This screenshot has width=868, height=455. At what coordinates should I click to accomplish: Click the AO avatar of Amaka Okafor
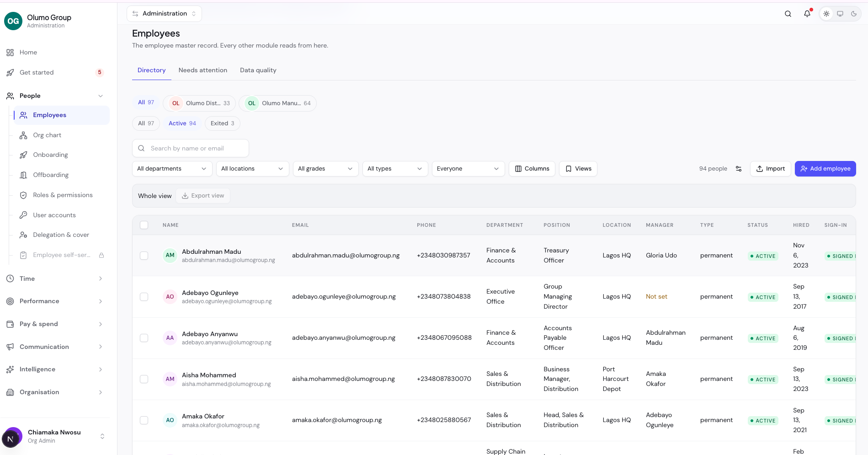170,420
